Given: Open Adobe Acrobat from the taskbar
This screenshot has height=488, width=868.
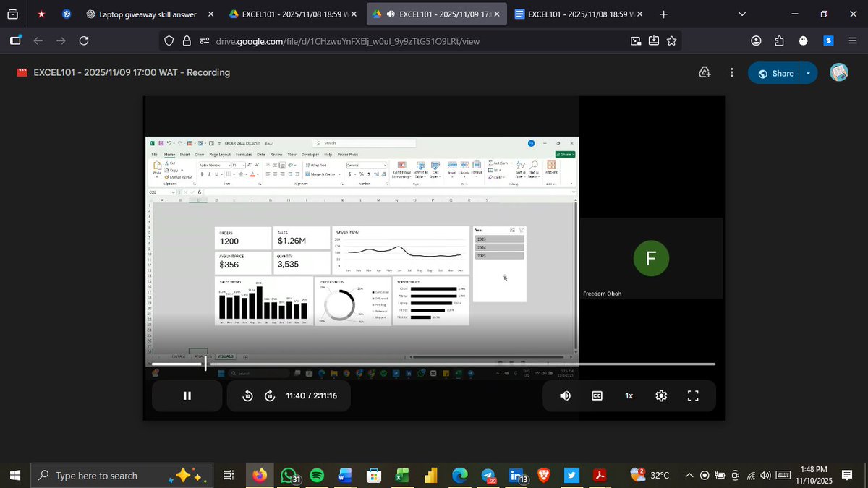Looking at the screenshot, I should [x=600, y=476].
